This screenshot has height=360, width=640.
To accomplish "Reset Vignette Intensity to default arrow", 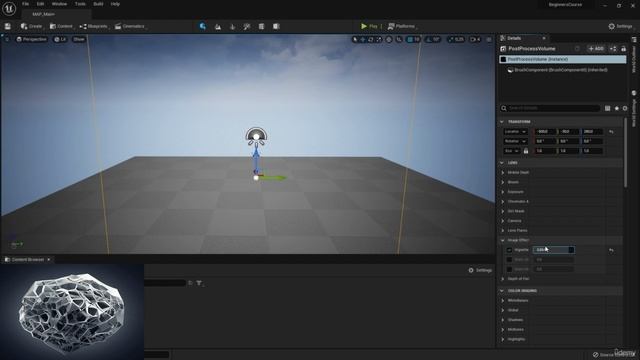I will (x=611, y=250).
